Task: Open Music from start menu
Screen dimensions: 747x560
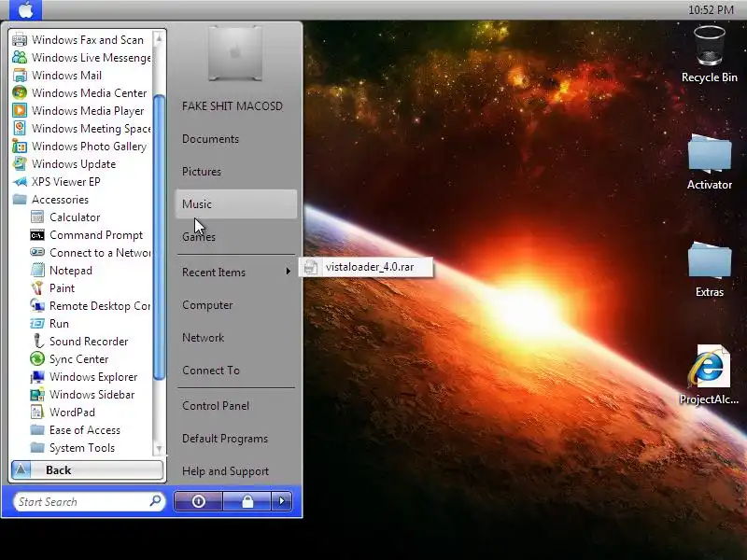Action: 236,204
